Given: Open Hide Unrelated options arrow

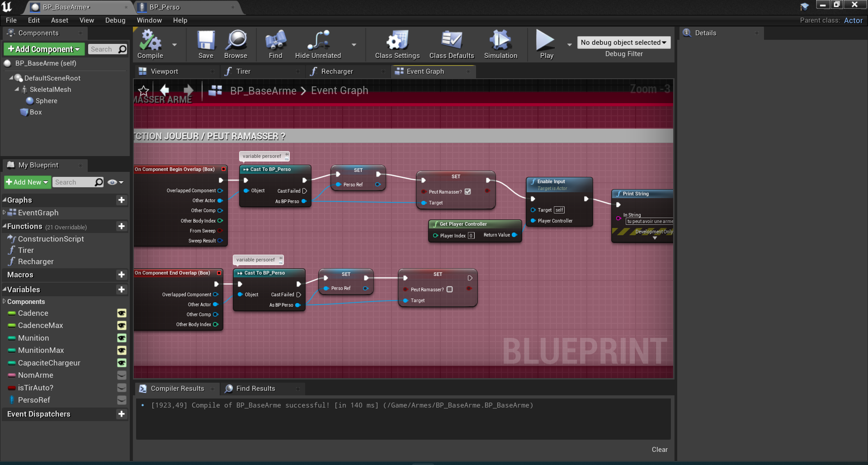Looking at the screenshot, I should [x=354, y=44].
